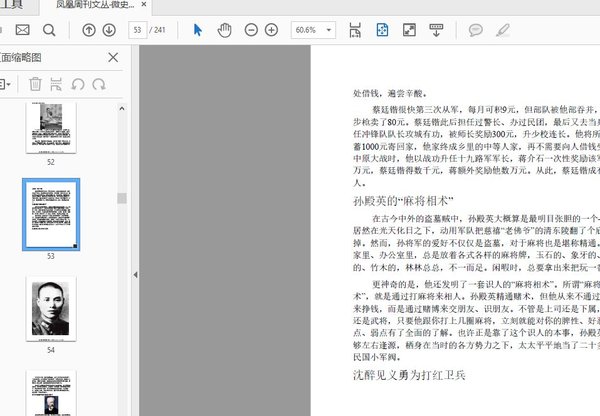
Task: Select the arrow selection tool
Action: [x=197, y=31]
